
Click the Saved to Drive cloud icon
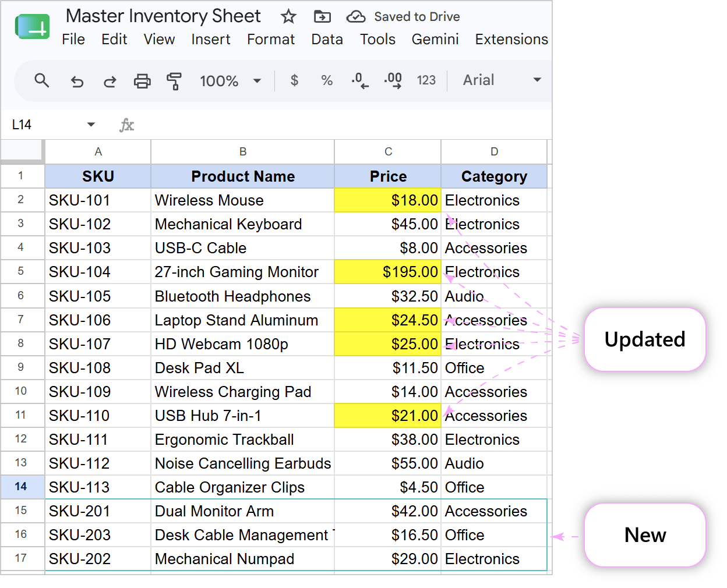tap(356, 17)
